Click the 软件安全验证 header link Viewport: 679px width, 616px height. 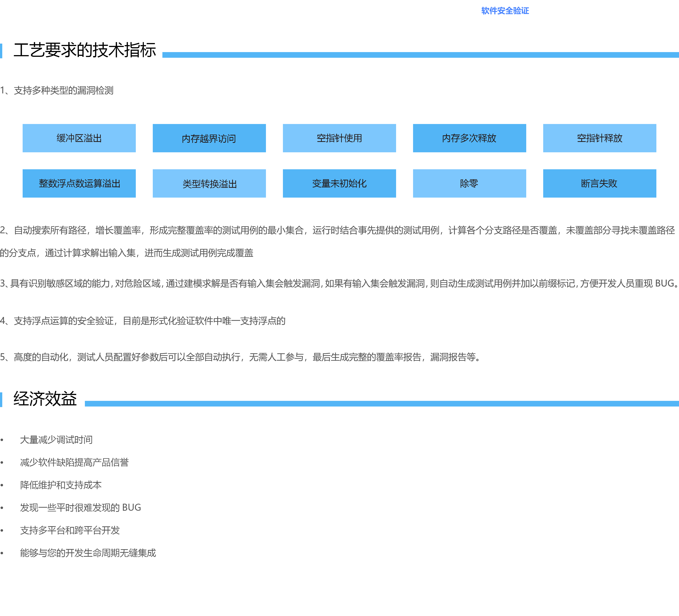point(505,11)
